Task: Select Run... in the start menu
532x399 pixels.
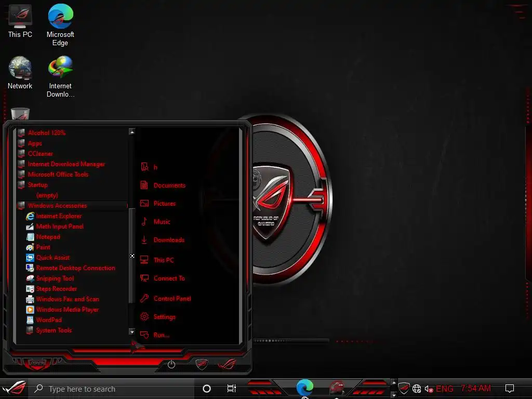Action: [155, 335]
